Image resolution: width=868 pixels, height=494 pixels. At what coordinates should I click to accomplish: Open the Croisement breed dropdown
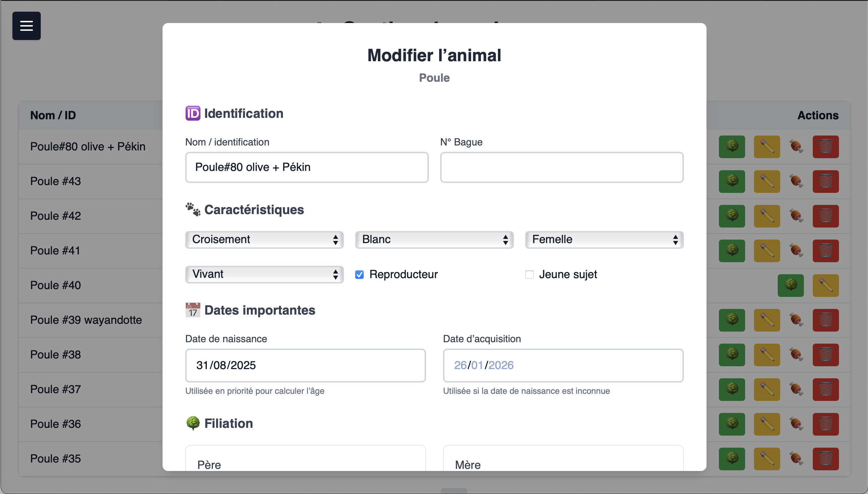[264, 240]
